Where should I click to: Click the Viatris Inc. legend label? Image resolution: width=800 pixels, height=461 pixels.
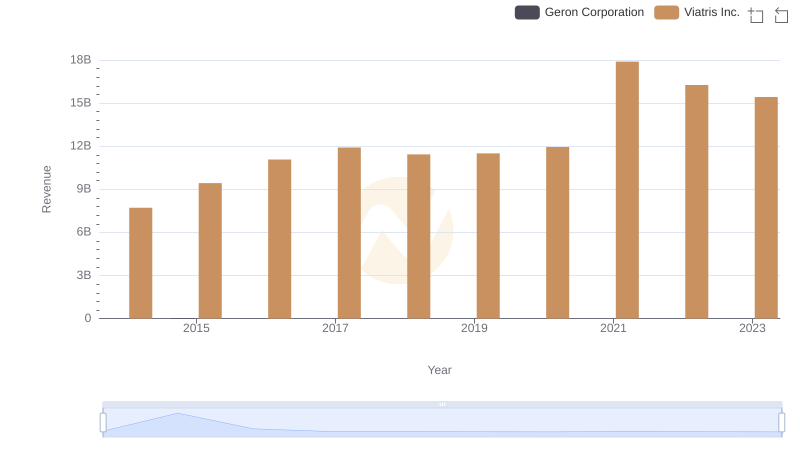pyautogui.click(x=712, y=12)
